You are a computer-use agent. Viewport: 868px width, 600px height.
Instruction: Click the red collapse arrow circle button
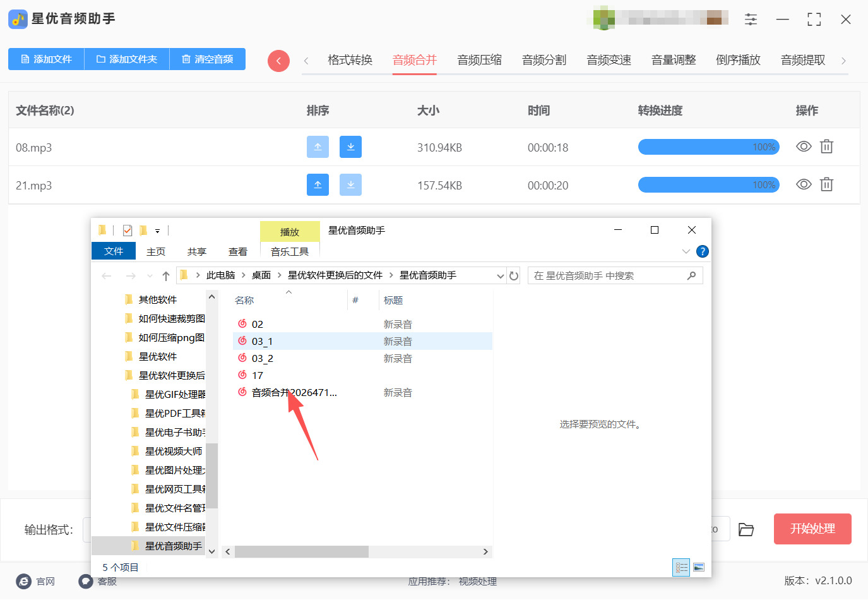coord(278,61)
